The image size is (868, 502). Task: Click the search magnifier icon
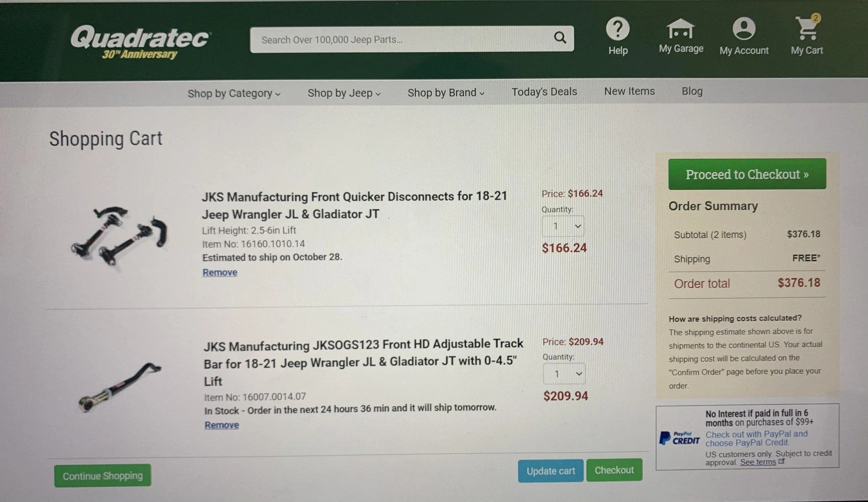coord(560,37)
